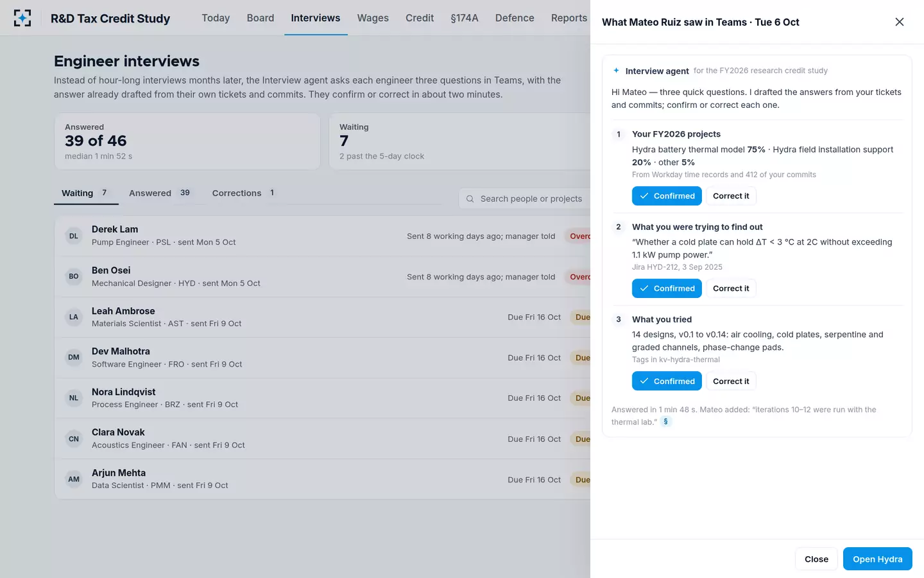Click the Search people or projects field
Screen dimensions: 924x578
[x=524, y=199]
